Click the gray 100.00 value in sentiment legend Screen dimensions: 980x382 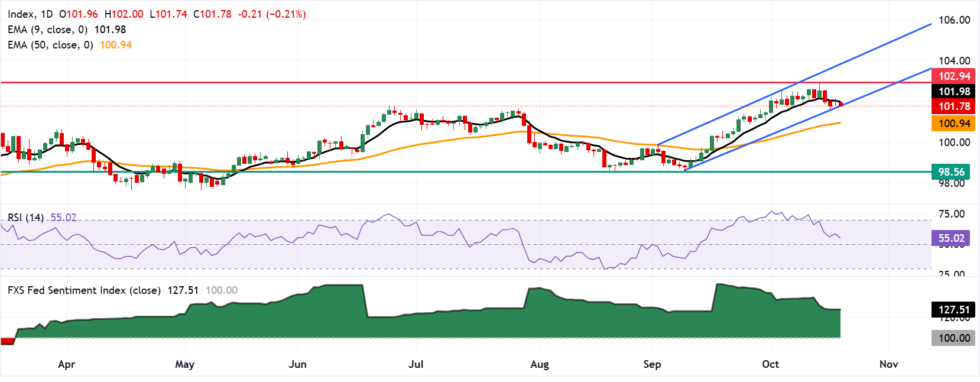click(222, 290)
